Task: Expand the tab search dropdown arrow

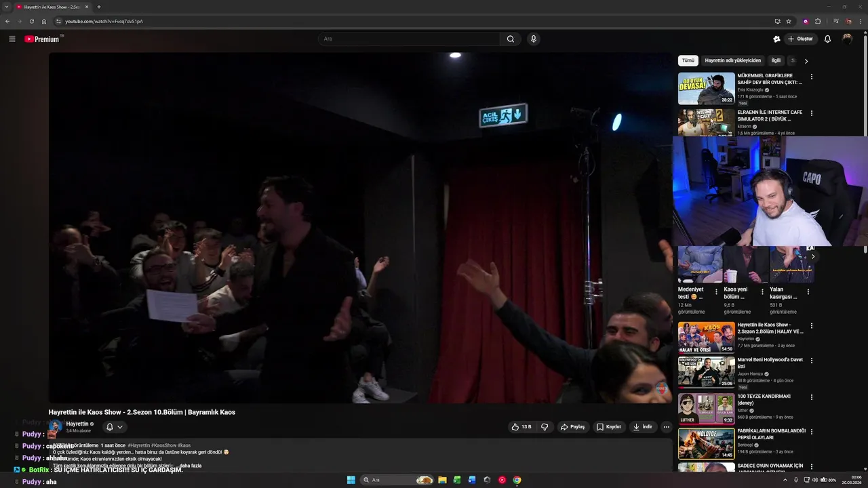Action: pyautogui.click(x=7, y=7)
